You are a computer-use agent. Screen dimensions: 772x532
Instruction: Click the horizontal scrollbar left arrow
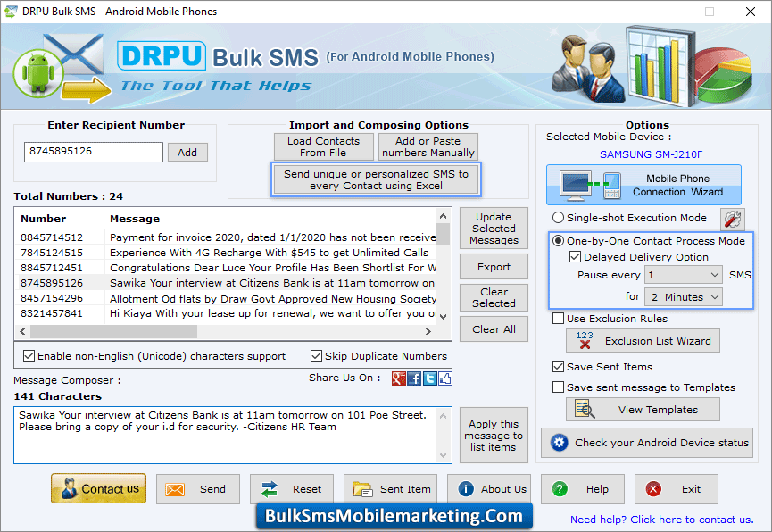22,332
